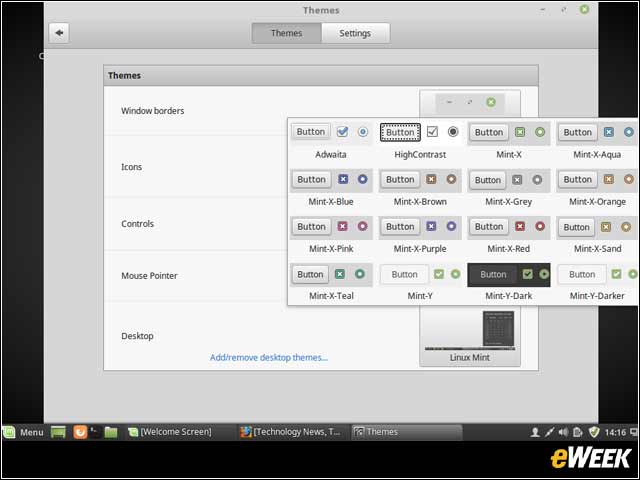Image resolution: width=640 pixels, height=480 pixels.
Task: Select the Mint-X-Purple theme preview
Action: click(x=420, y=227)
